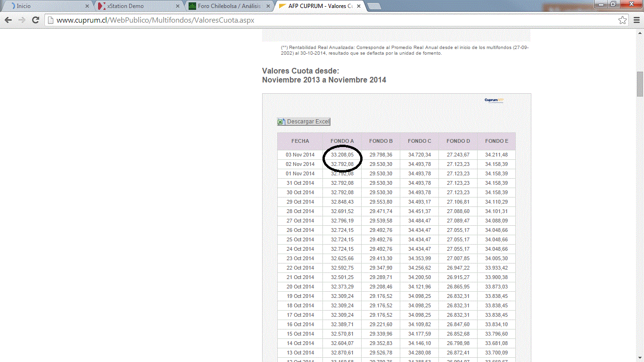Go back using browser back arrow
Image resolution: width=644 pixels, height=362 pixels.
(8, 20)
